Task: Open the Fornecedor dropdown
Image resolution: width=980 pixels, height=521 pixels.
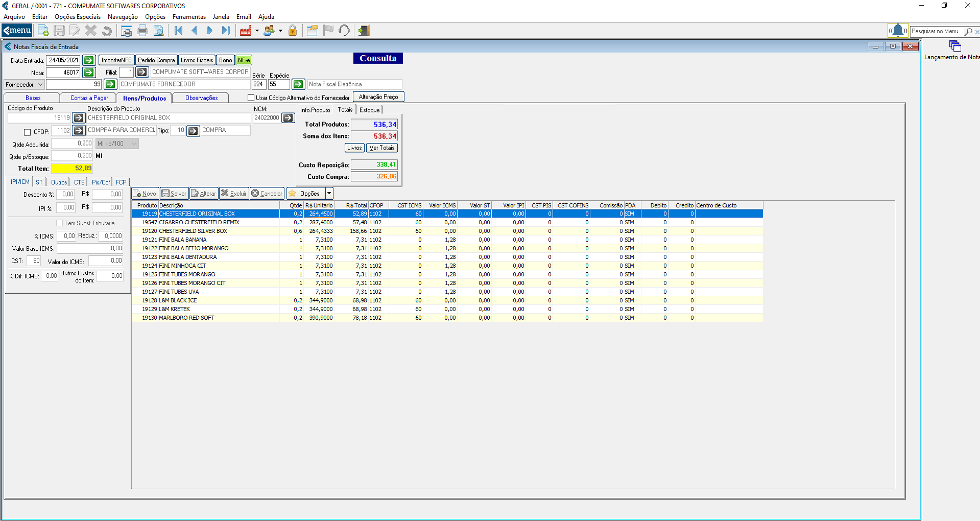Action: (40, 85)
